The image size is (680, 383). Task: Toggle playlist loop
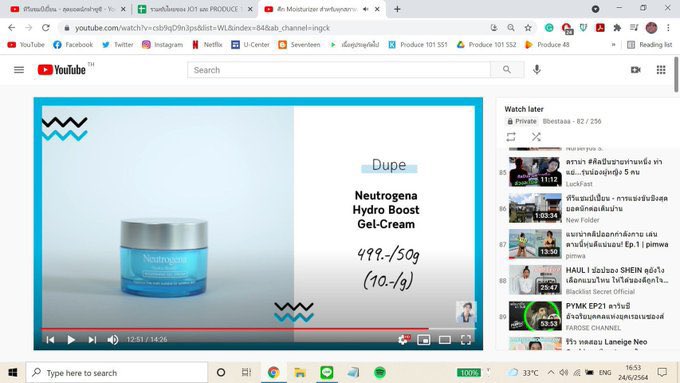click(x=511, y=137)
